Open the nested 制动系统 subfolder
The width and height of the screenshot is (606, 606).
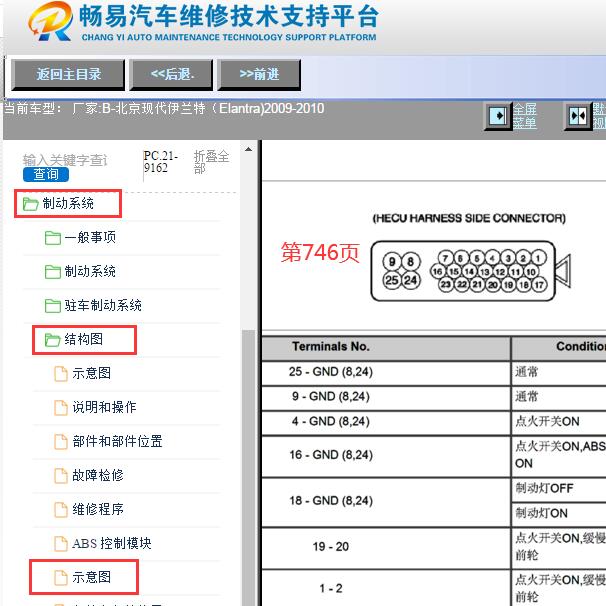(90, 271)
